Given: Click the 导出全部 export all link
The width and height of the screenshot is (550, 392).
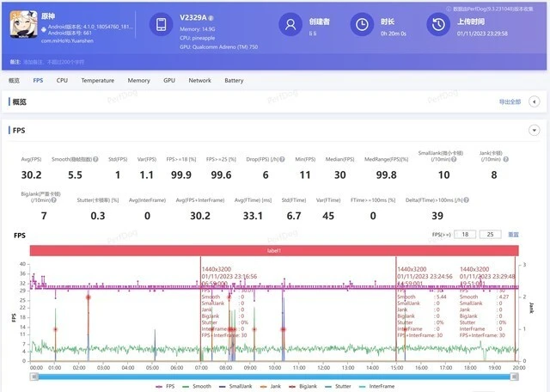Looking at the screenshot, I should [x=510, y=101].
